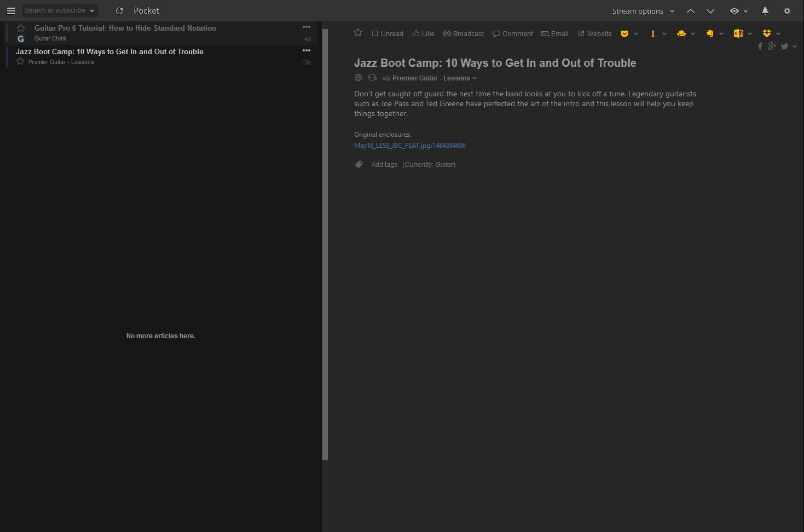Viewport: 804px width, 532px height.
Task: Click the Guitar Chalk feed name
Action: tap(50, 39)
